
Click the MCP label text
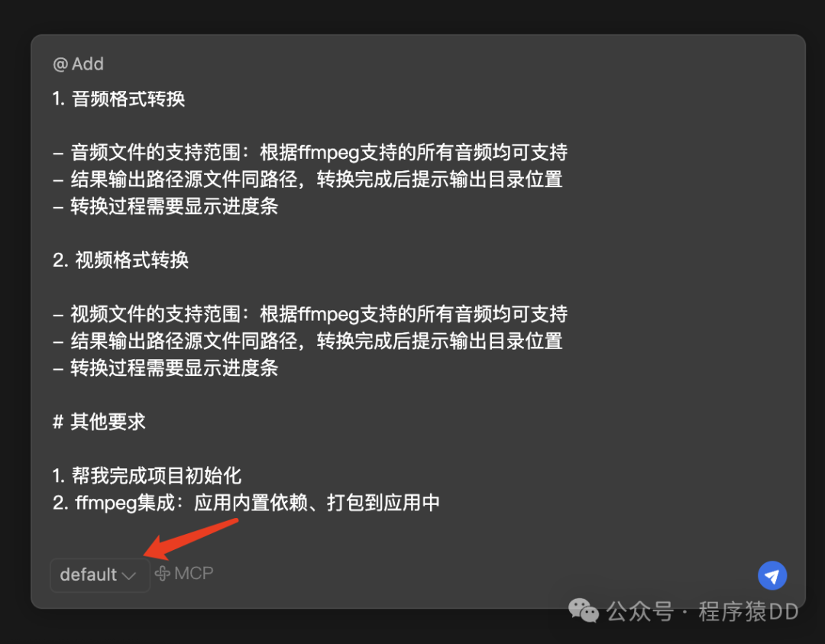tap(193, 574)
